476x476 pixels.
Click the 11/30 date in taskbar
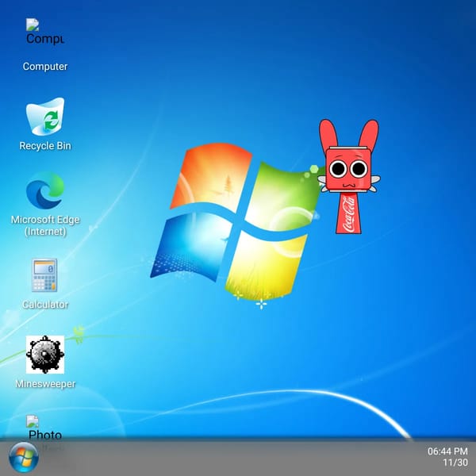click(455, 463)
